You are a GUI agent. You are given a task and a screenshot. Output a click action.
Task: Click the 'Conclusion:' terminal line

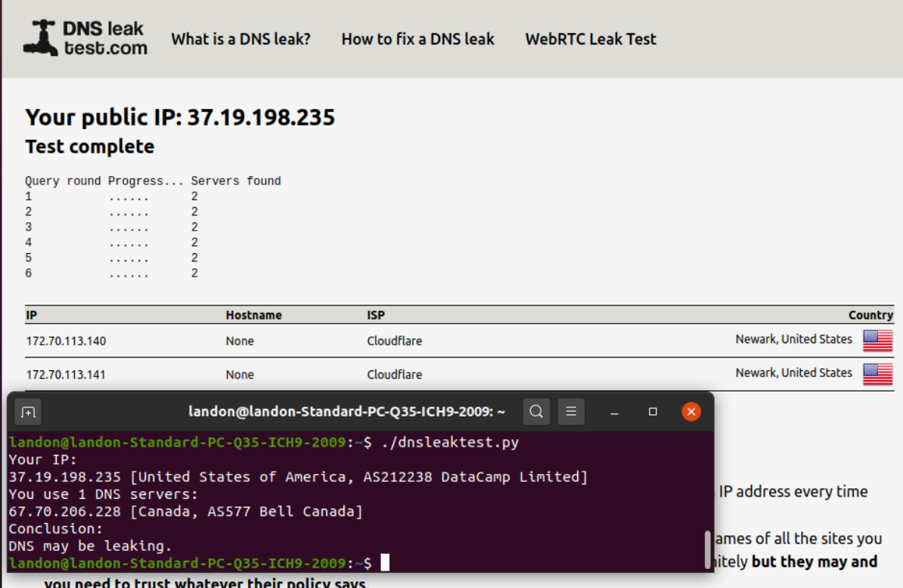(x=55, y=529)
